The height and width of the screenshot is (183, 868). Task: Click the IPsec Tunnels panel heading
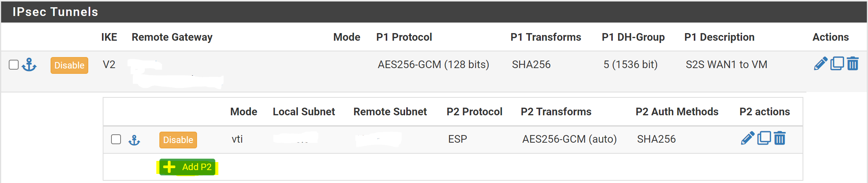(56, 12)
